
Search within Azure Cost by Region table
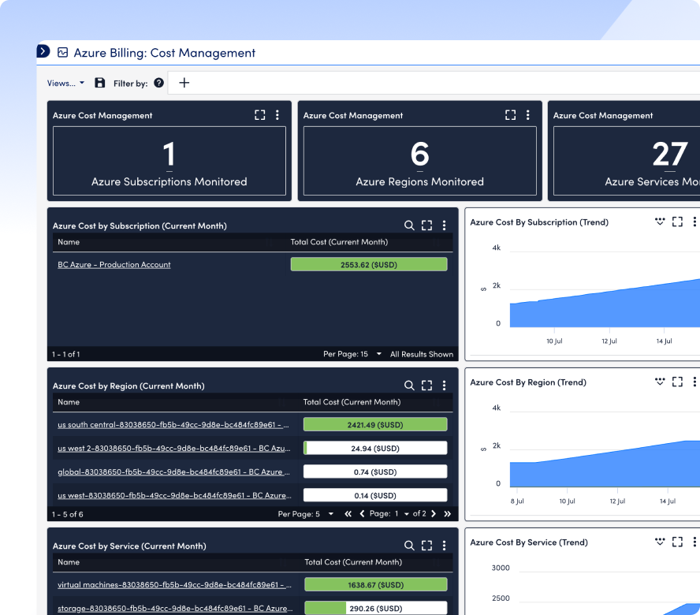(x=409, y=386)
